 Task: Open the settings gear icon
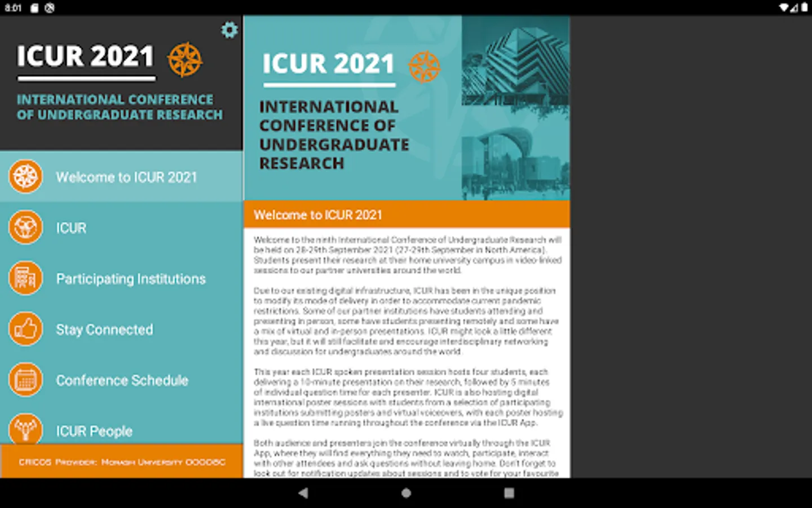click(229, 30)
